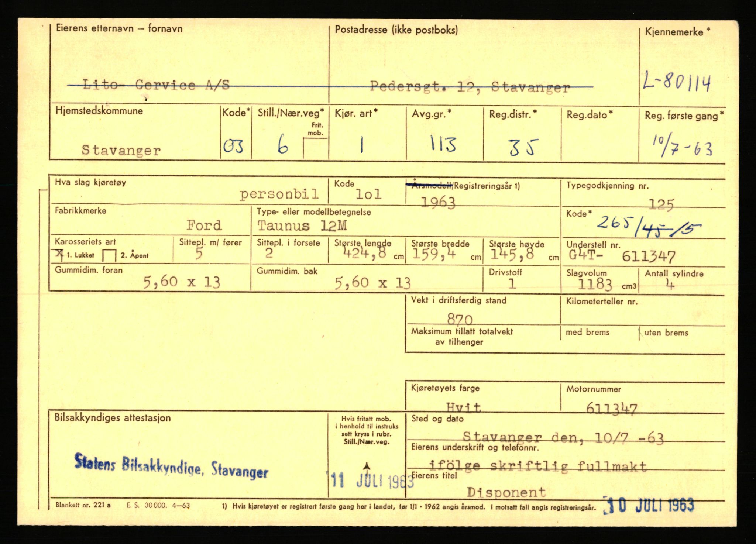756x544 pixels.
Task: Click the rear tyre dimension 5,60 x 13
Action: tap(372, 283)
